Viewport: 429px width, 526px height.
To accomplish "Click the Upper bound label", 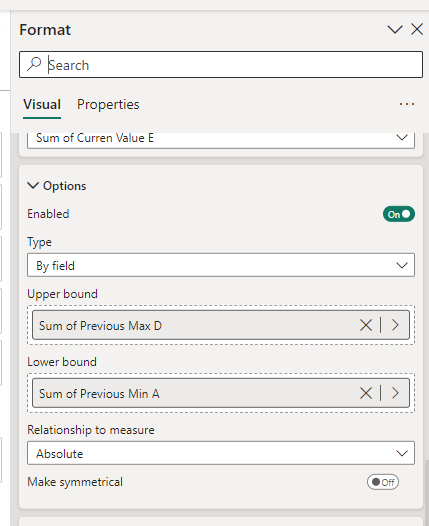I will point(62,294).
